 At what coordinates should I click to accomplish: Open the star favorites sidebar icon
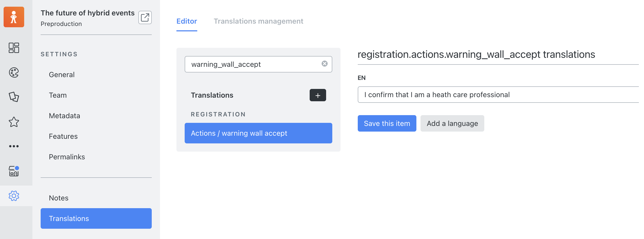14,122
